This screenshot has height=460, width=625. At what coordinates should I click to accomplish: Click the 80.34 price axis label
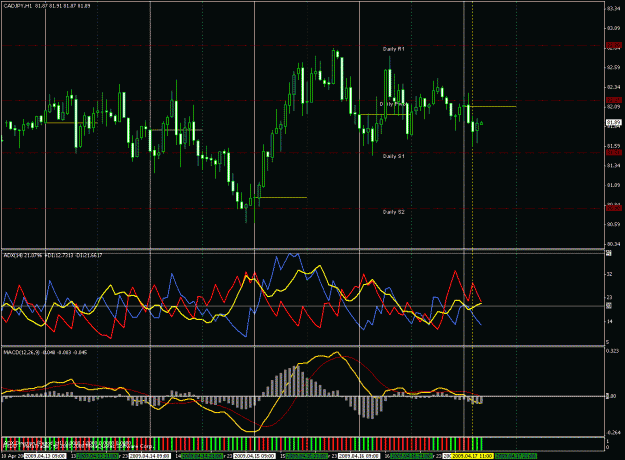click(x=613, y=244)
